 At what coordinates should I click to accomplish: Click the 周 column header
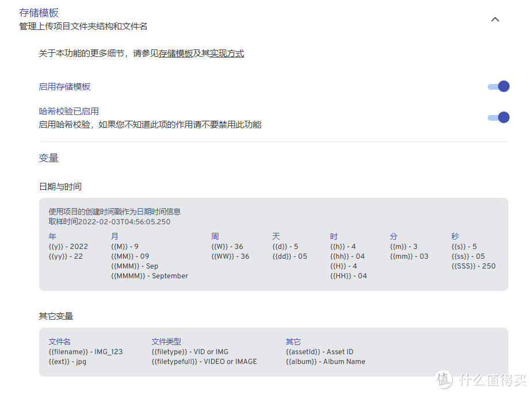pyautogui.click(x=215, y=236)
